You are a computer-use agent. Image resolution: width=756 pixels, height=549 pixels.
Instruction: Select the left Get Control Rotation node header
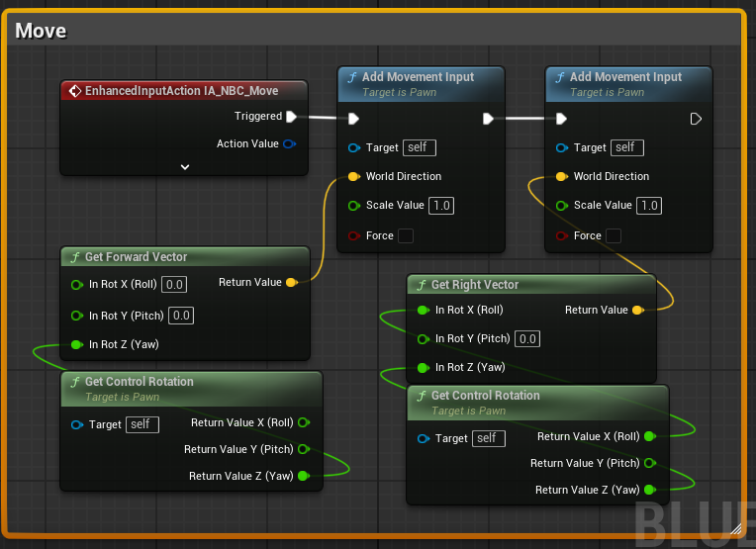[x=191, y=389]
